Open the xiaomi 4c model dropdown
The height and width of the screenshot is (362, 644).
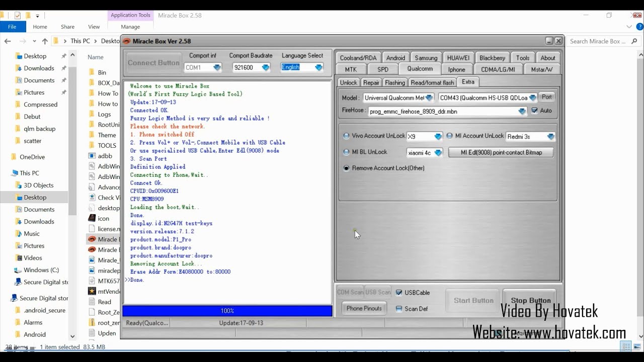(438, 153)
